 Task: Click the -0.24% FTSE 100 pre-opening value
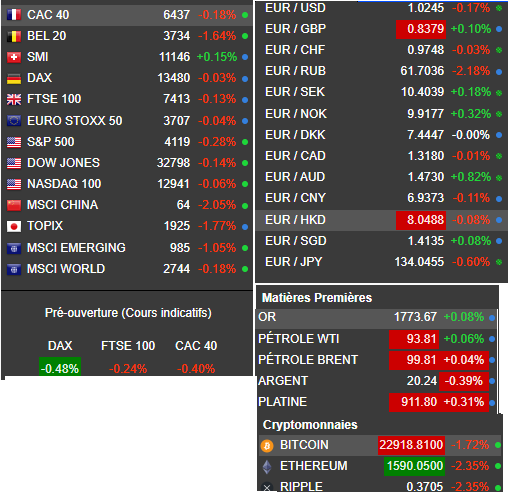click(x=128, y=369)
